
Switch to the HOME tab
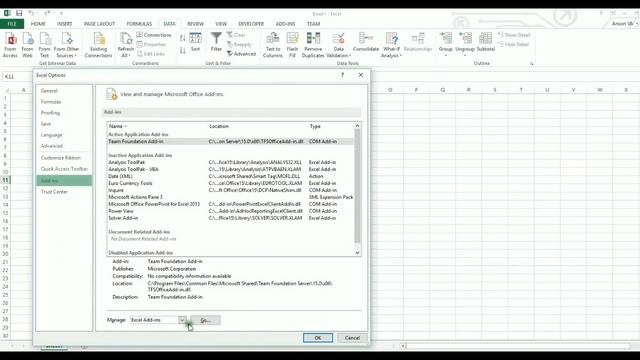tap(38, 24)
